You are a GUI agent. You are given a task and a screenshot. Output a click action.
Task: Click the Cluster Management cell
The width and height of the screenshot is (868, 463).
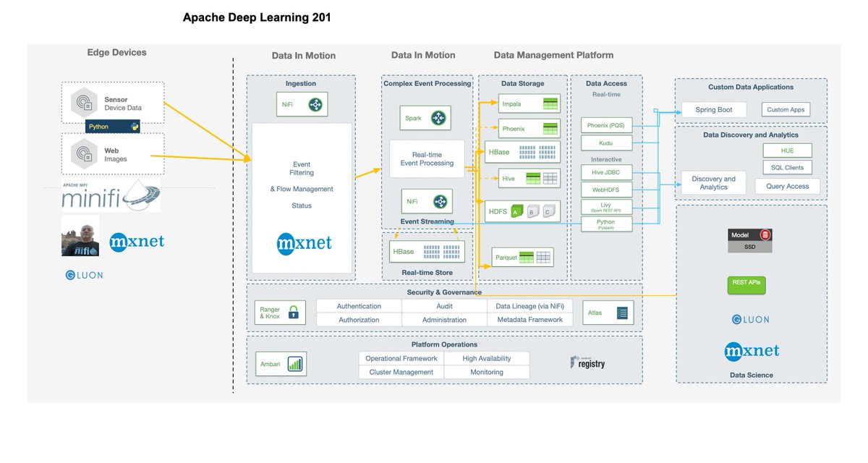tap(401, 372)
